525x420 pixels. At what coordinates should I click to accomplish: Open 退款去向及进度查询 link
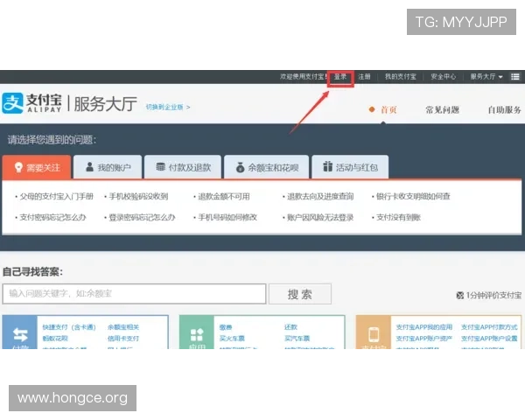[x=320, y=196]
